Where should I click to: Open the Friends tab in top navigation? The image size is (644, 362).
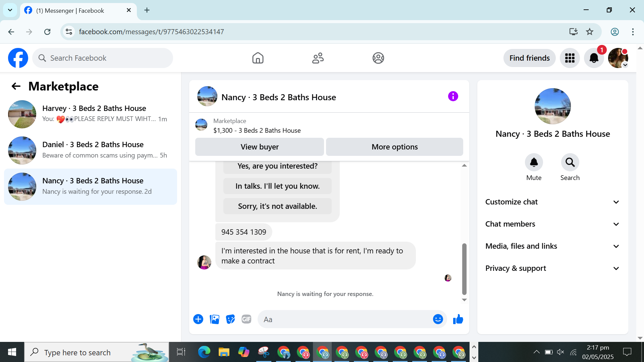pos(318,58)
